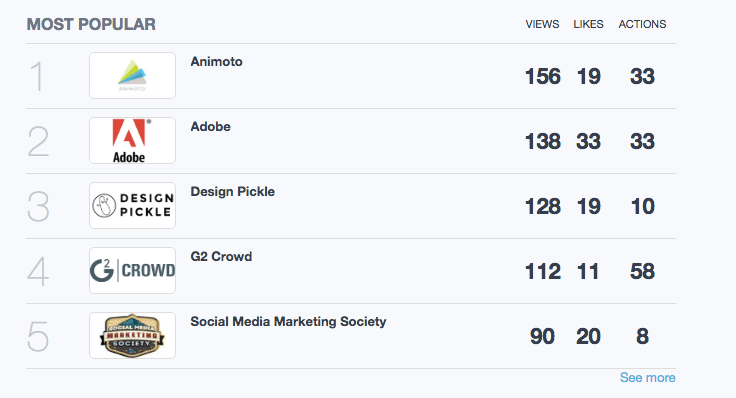736x398 pixels.
Task: Click G2 Crowd's 58 actions count
Action: pyautogui.click(x=642, y=271)
